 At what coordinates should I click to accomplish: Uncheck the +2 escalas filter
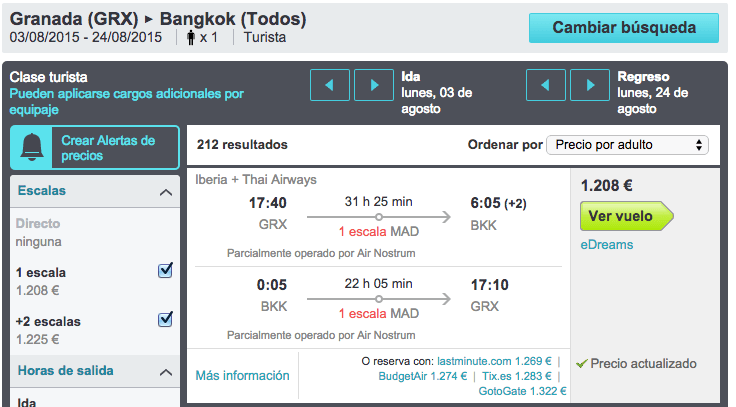(x=166, y=320)
